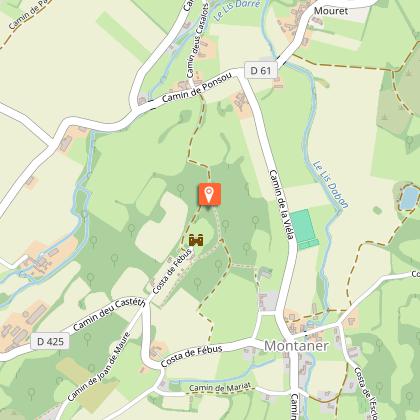This screenshot has height=420, width=420.
Task: Click the Montaner village label
Action: click(x=296, y=346)
